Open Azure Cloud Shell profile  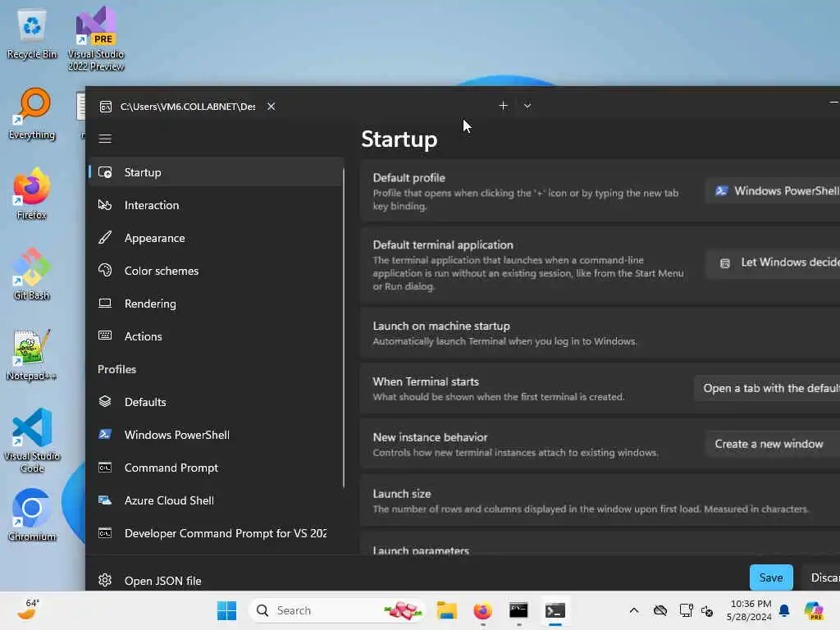[x=216, y=500]
